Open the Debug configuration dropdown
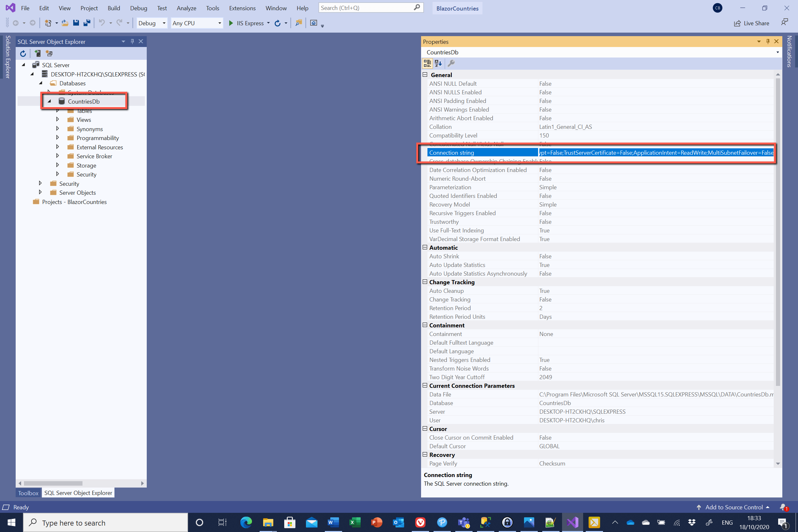The image size is (798, 532). (x=152, y=23)
